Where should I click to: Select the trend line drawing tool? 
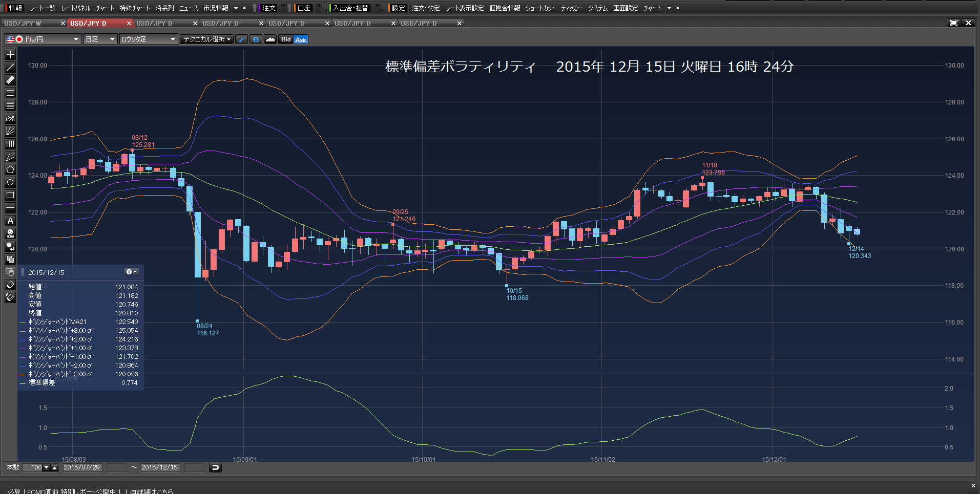[10, 67]
